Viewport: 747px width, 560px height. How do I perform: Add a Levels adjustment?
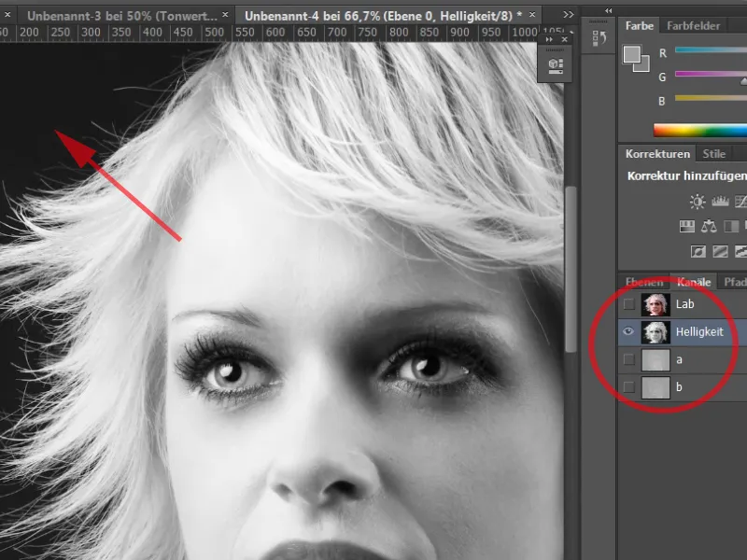pyautogui.click(x=720, y=202)
